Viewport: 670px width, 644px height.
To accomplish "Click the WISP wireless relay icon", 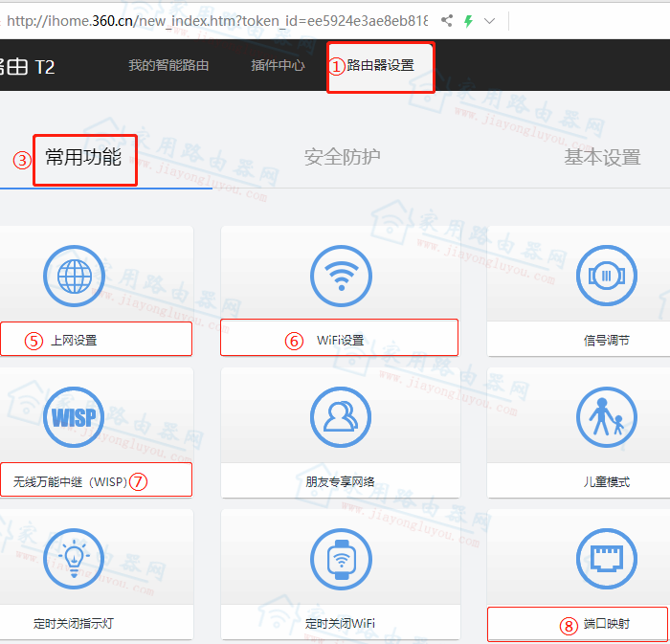I will (x=74, y=417).
